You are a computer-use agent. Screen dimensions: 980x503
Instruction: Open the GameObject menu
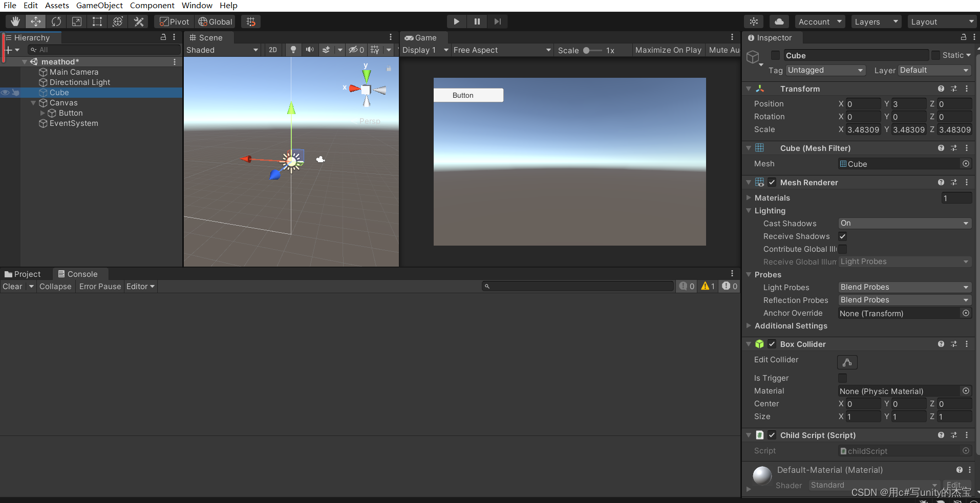pos(99,6)
